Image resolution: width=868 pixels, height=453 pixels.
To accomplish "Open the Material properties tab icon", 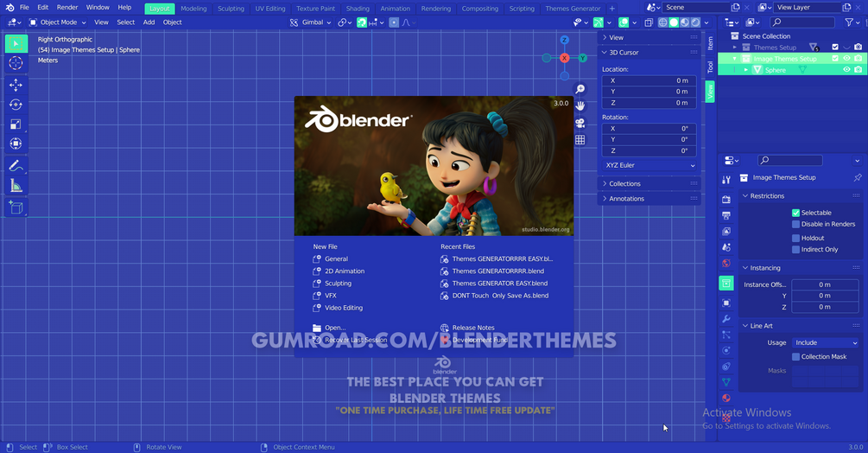I will coord(726,399).
